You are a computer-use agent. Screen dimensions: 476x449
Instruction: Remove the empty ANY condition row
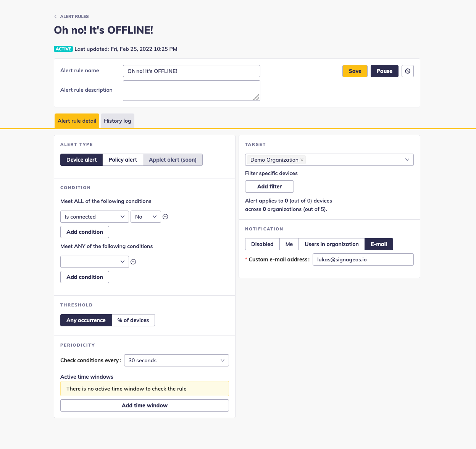pos(133,262)
